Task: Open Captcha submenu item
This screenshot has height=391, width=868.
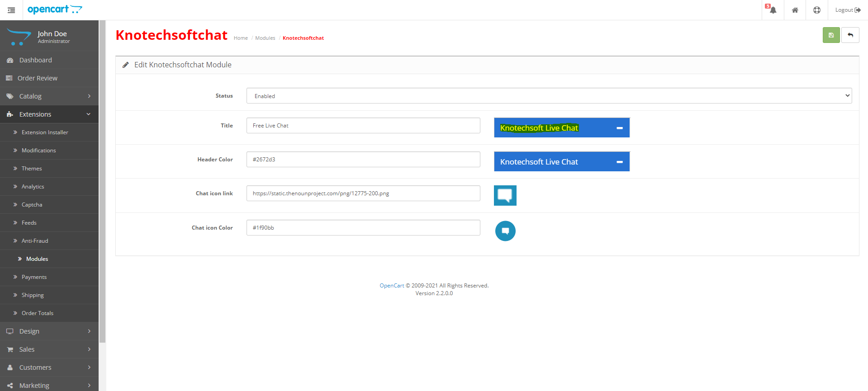Action: [49, 205]
